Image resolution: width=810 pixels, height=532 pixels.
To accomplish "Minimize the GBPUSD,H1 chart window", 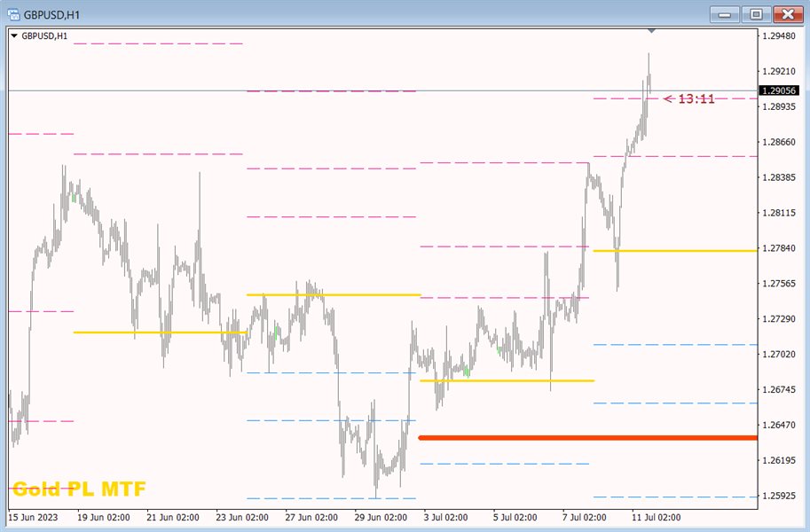I will pos(725,14).
